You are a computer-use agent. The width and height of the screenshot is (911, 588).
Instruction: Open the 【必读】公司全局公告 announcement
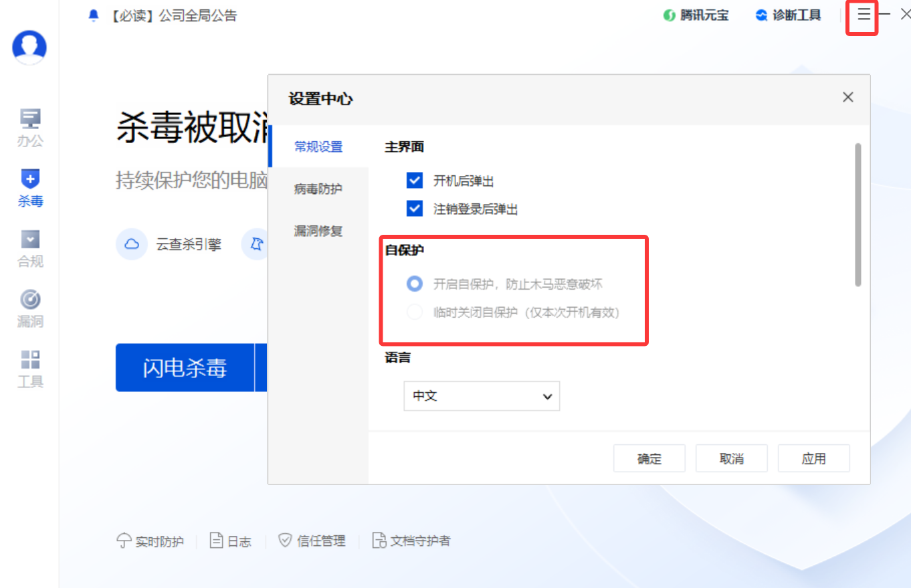[x=163, y=15]
